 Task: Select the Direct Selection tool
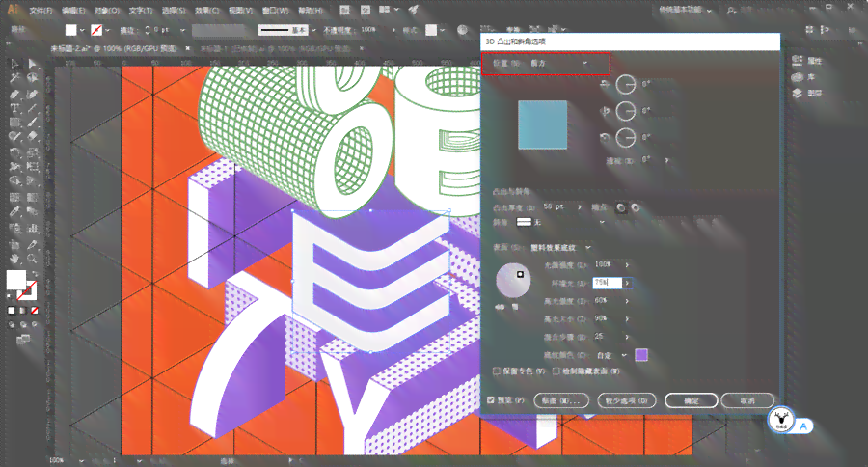[x=33, y=65]
